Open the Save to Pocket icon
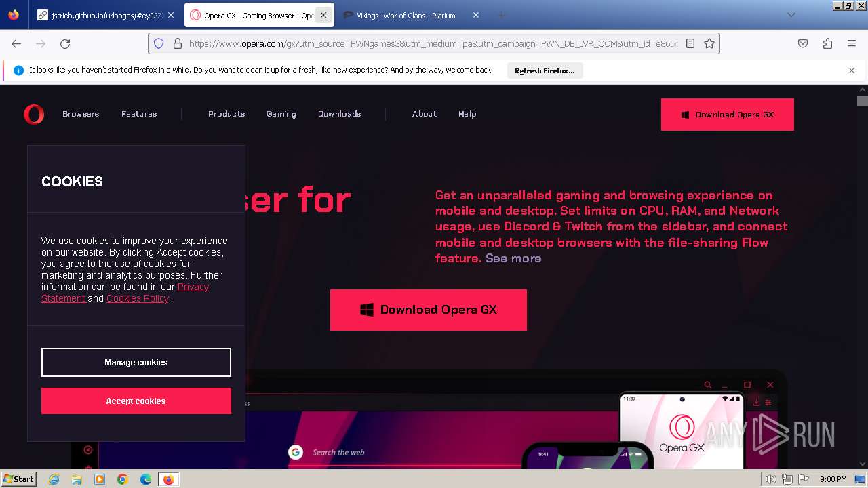 tap(803, 43)
